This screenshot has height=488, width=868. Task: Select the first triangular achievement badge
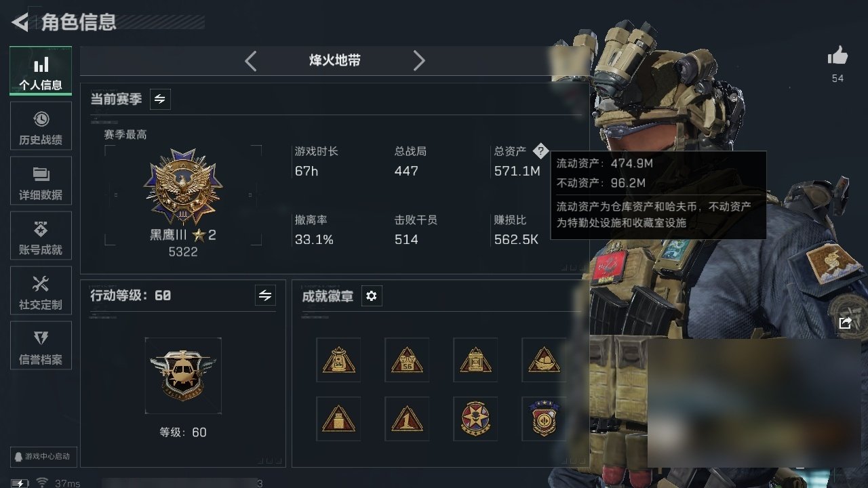[x=338, y=360]
